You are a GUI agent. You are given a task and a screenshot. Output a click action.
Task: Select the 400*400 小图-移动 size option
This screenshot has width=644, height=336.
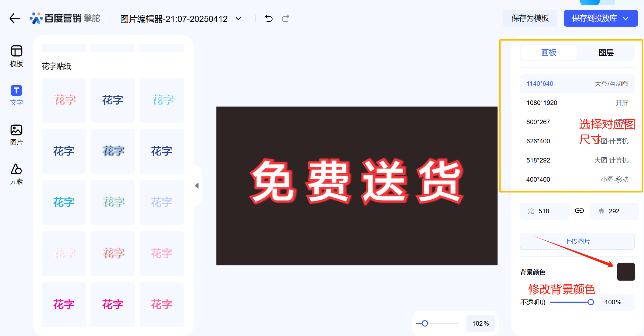pyautogui.click(x=577, y=180)
